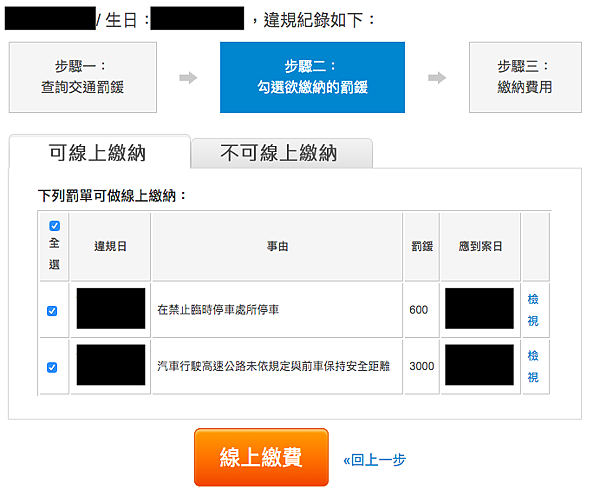Toggle the 全選 select-all checkbox
600x490 pixels.
click(x=54, y=226)
